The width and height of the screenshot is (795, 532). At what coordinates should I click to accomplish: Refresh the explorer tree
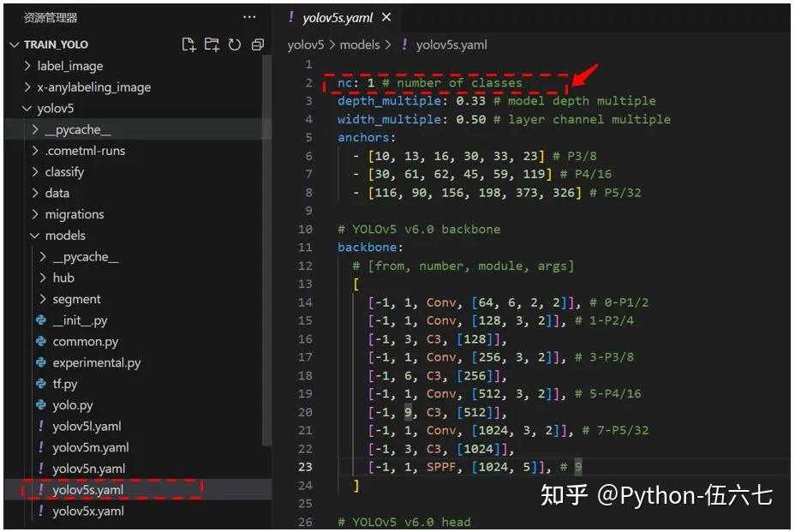click(234, 45)
